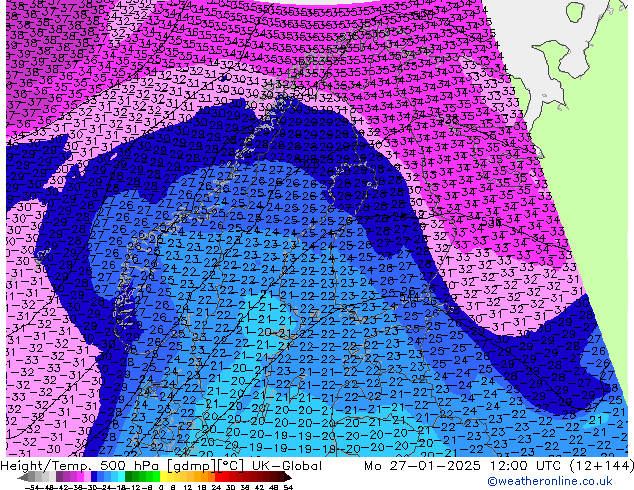Click the right arrow end of the color scale
The image size is (634, 490).
click(288, 477)
